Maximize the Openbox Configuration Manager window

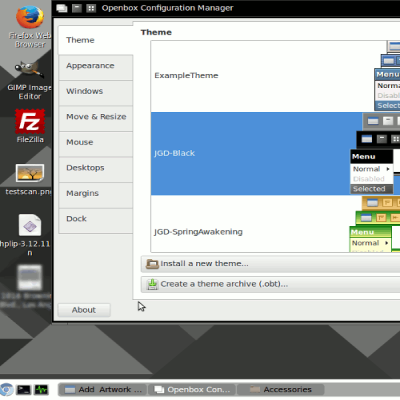coord(91,8)
